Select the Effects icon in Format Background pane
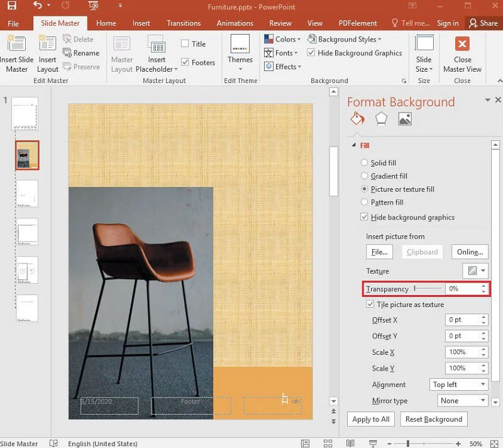 click(x=381, y=119)
